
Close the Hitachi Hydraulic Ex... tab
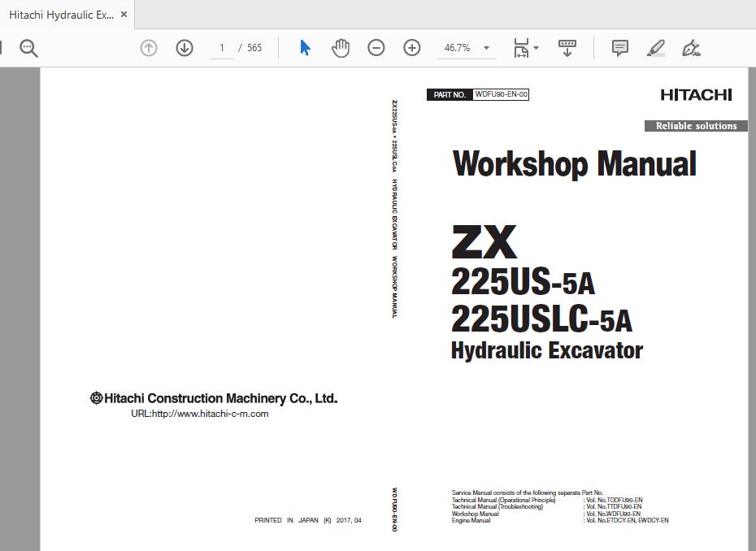pos(124,15)
